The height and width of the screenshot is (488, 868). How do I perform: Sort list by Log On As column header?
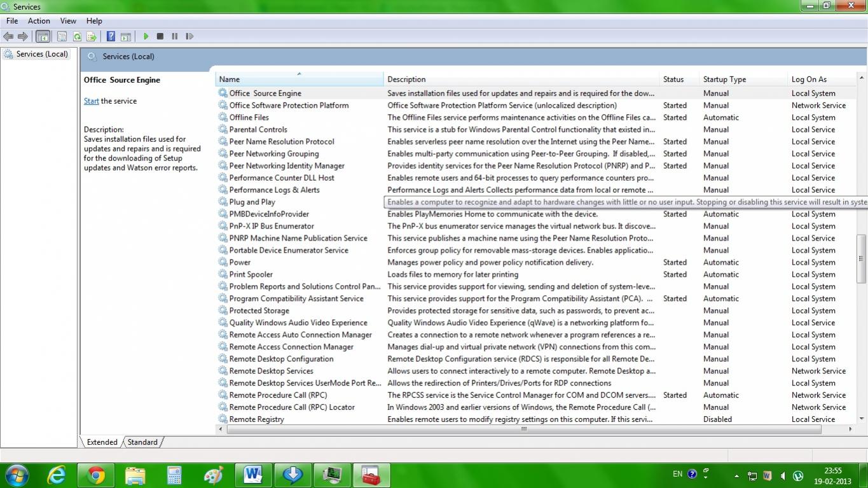click(820, 80)
